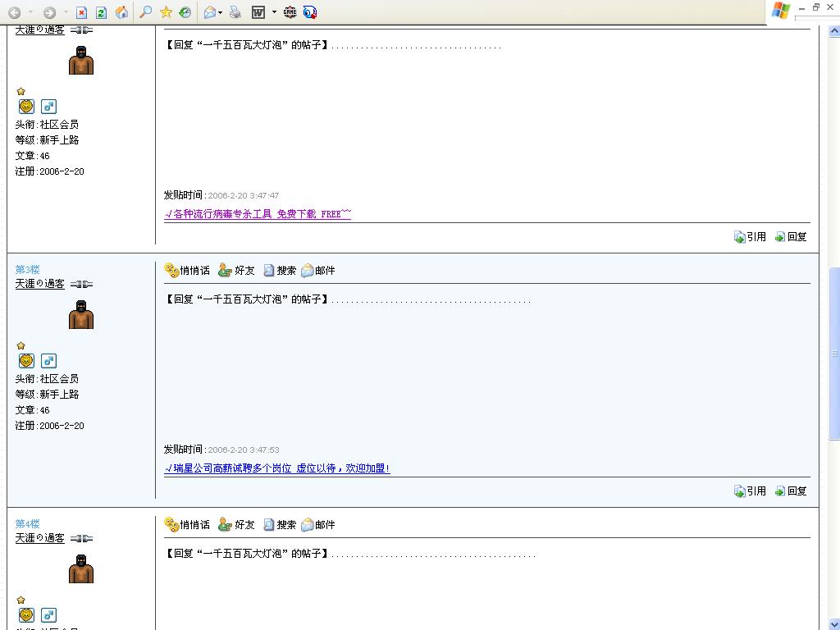Open the Favorites star
The height and width of the screenshot is (630, 840).
[166, 12]
